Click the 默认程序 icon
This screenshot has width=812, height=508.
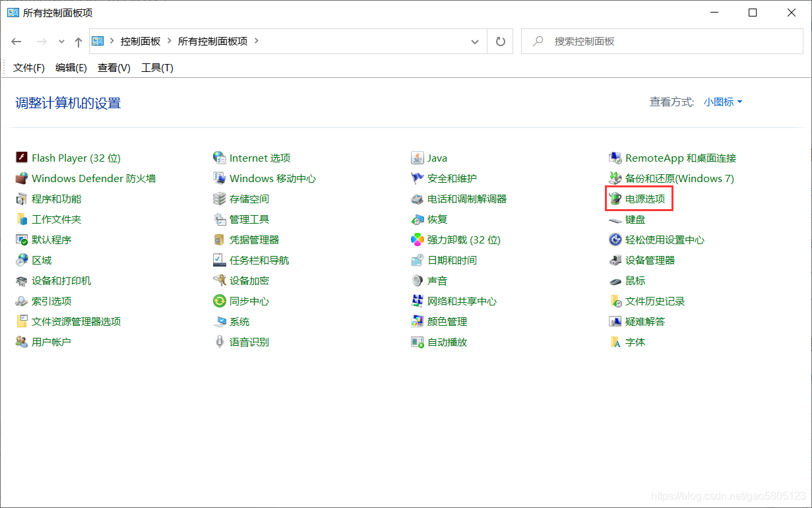click(22, 239)
